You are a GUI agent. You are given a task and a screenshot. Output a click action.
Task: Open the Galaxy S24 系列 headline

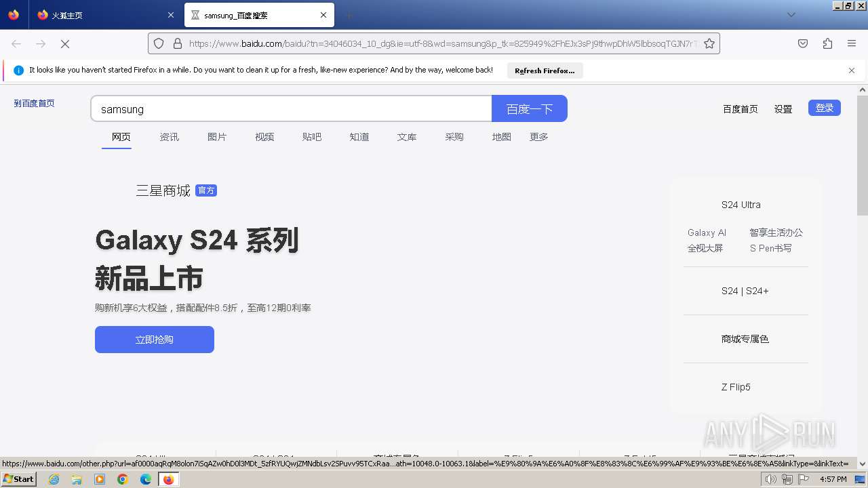coord(197,241)
